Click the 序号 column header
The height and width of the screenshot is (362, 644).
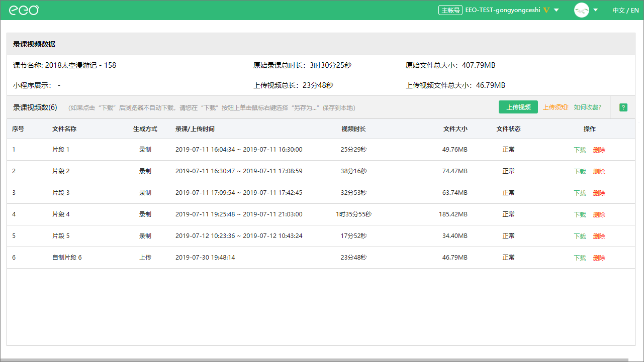18,129
